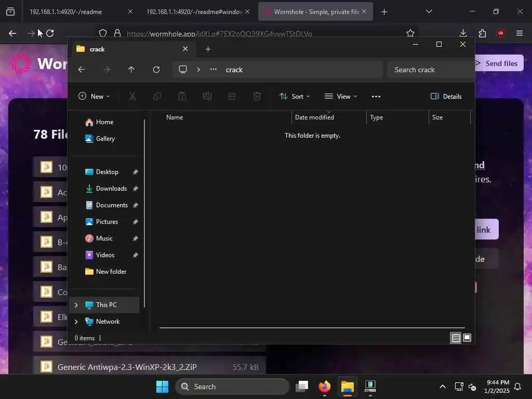The image size is (532, 399).
Task: Open the uBlock Origin extension icon
Action: click(x=501, y=33)
